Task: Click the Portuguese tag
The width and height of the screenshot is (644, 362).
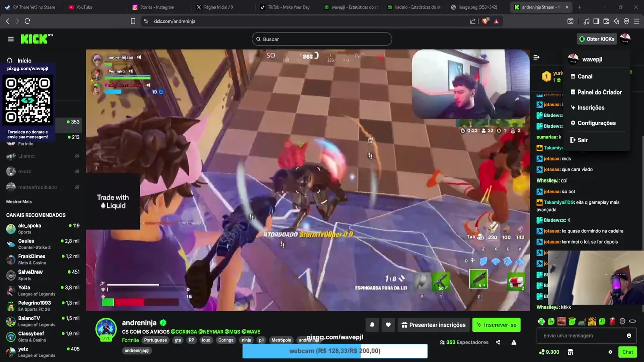Action: click(x=155, y=340)
